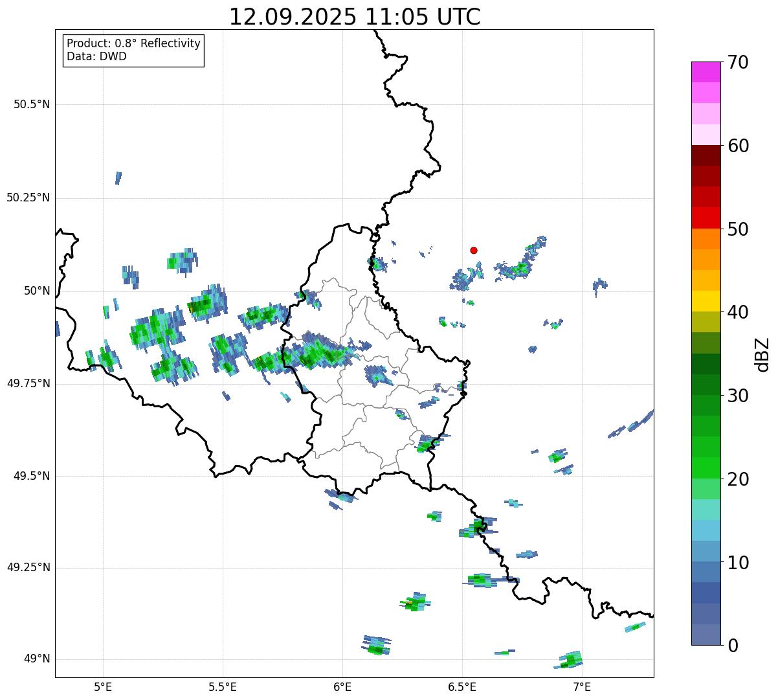
Task: Click the colorbar tick label "40"
Action: click(738, 312)
